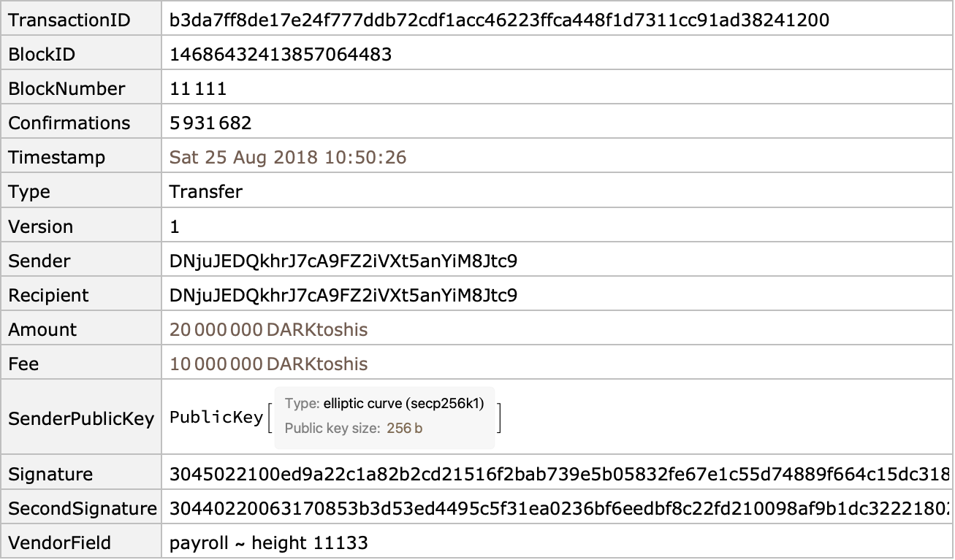Click the Amount 20000000 DARKtoshis quantity
Image resolution: width=955 pixels, height=560 pixels.
[269, 329]
